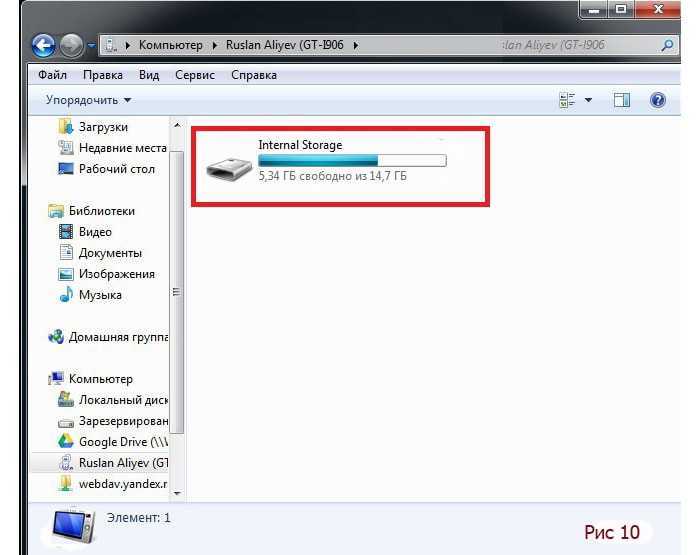Screen dimensions: 700x555
Task: Select Загрузки in the navigation pane
Action: point(103,127)
